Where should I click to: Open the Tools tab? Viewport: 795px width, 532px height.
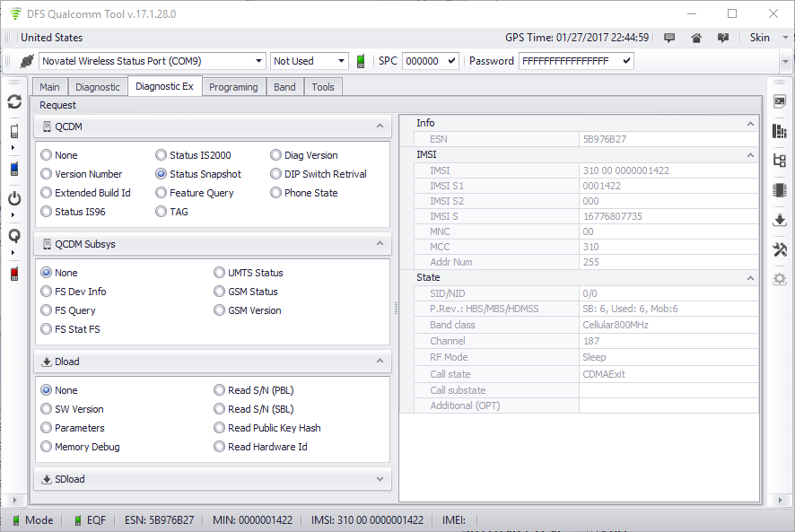click(323, 87)
